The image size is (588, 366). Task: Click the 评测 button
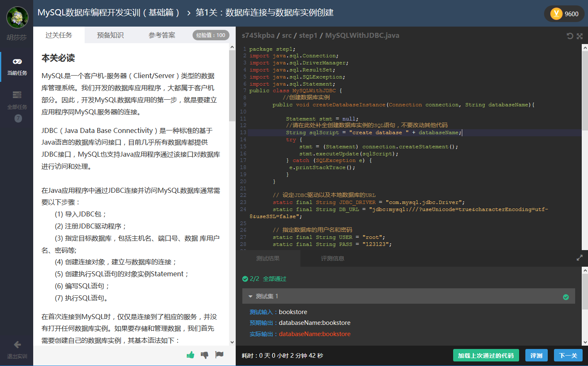point(537,356)
